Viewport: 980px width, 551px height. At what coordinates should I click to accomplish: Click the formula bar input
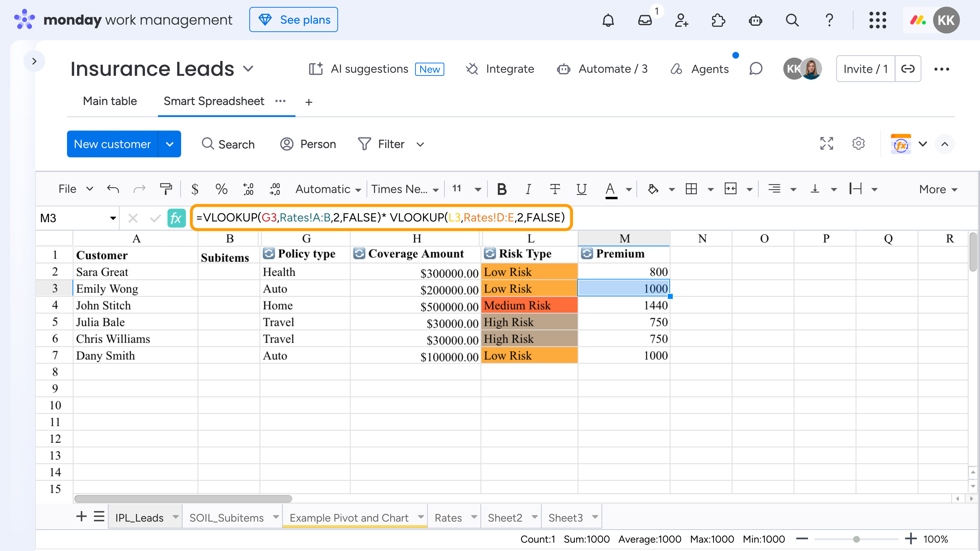click(381, 218)
